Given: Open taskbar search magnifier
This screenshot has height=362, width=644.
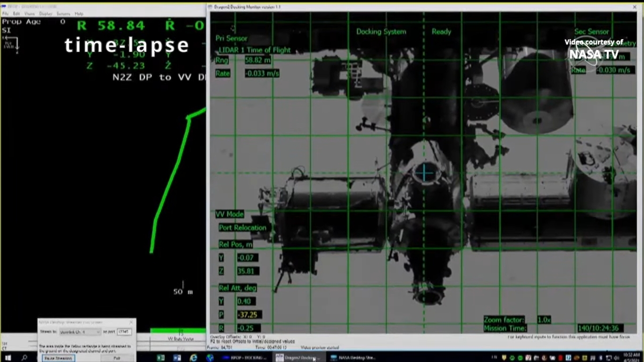Looking at the screenshot, I should point(24,358).
